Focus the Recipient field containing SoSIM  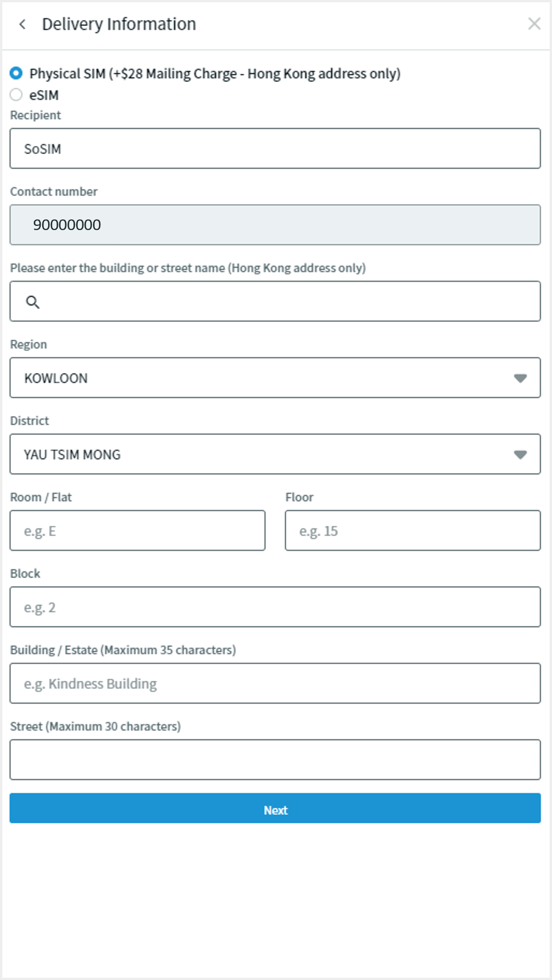pos(275,149)
